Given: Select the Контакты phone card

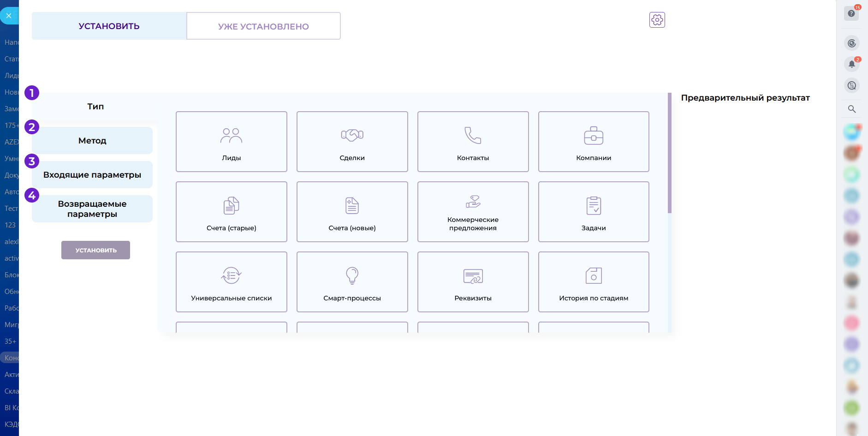Looking at the screenshot, I should pos(473,142).
